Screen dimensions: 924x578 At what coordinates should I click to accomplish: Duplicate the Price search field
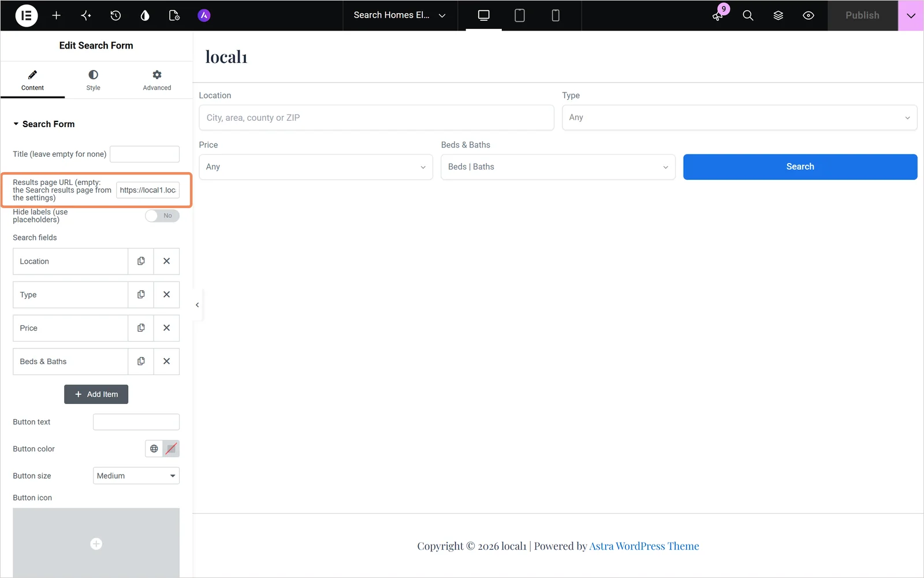(x=141, y=328)
